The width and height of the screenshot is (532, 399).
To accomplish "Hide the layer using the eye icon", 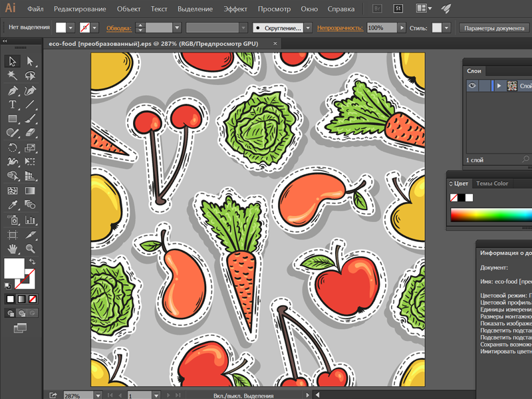I will (472, 86).
